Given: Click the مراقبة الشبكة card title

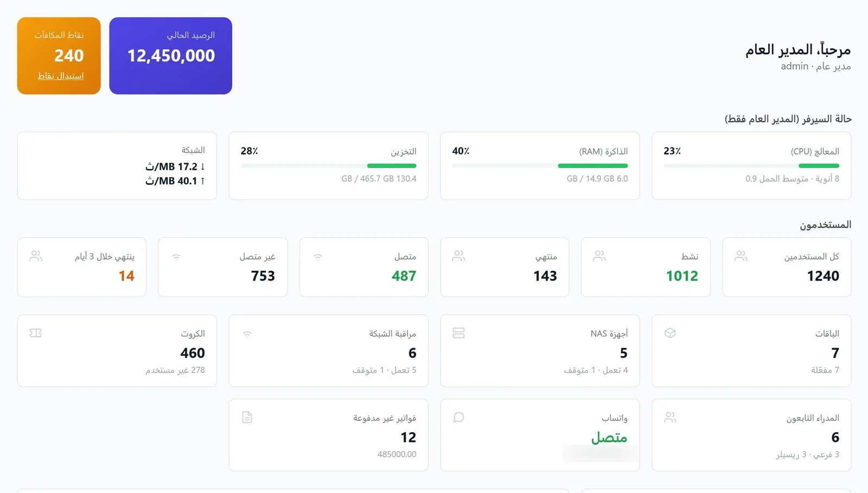Looking at the screenshot, I should (393, 334).
